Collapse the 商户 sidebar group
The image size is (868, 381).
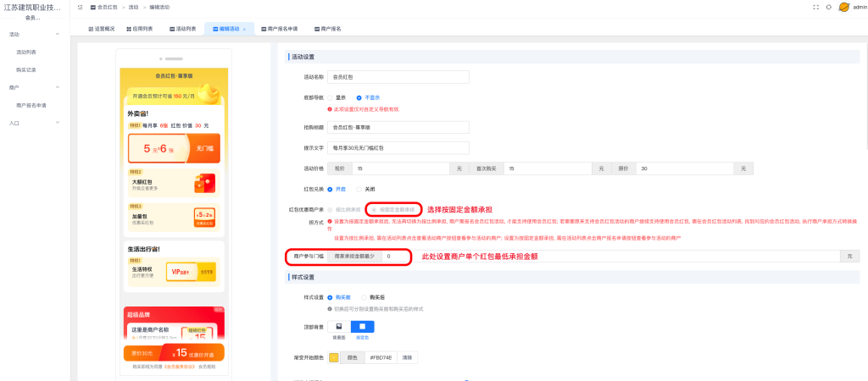(x=57, y=87)
